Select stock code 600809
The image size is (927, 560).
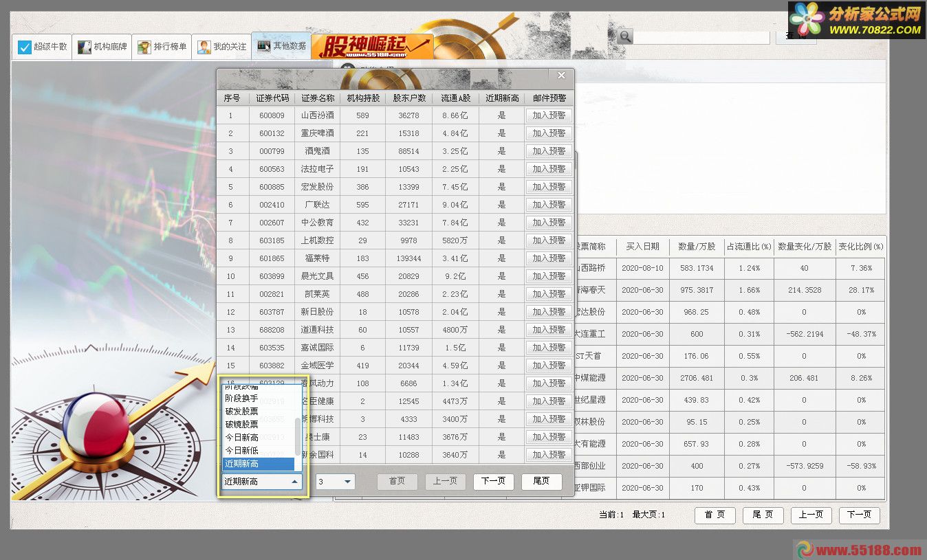(272, 115)
